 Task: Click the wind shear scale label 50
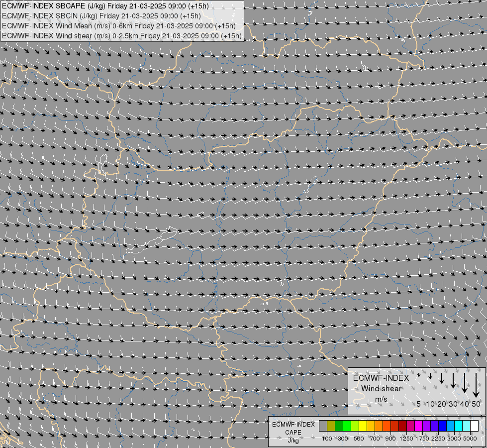(x=476, y=404)
